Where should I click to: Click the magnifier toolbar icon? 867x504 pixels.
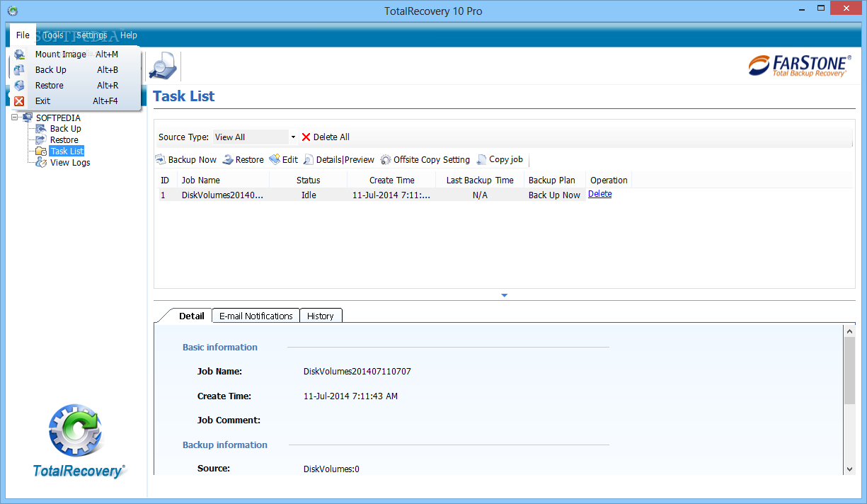(x=163, y=66)
